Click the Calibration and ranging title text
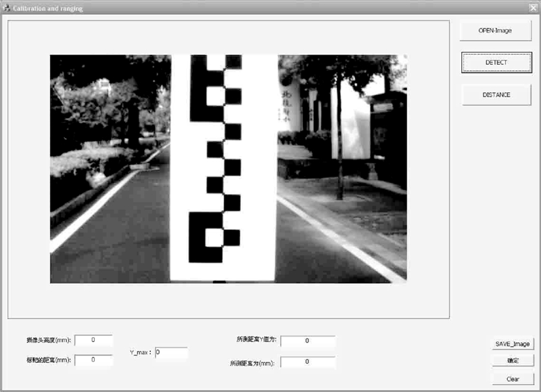 tap(47, 7)
